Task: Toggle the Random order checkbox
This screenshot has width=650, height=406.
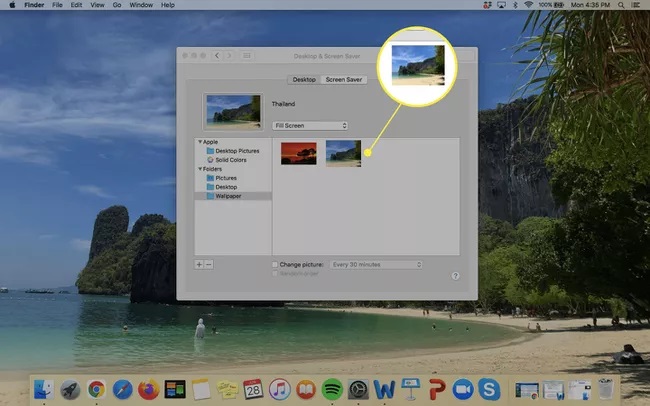Action: (x=275, y=274)
